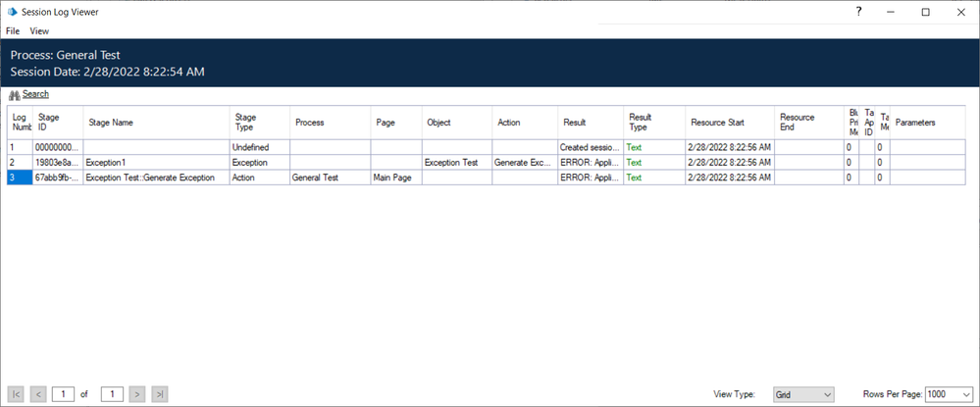The width and height of the screenshot is (980, 407).
Task: Minimize the Session Log Viewer window
Action: pos(892,12)
